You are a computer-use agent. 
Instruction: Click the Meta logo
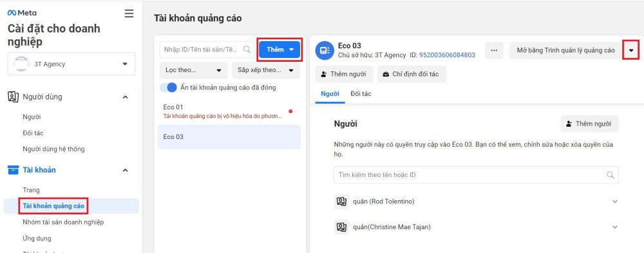[x=22, y=13]
